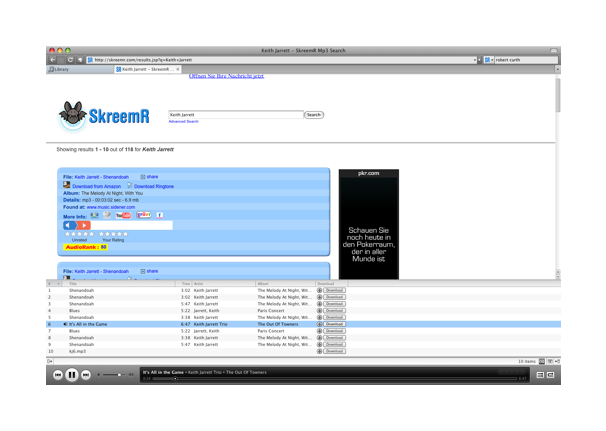This screenshot has height=431, width=606.
Task: Open the first More Info icon
Action: pyautogui.click(x=94, y=215)
